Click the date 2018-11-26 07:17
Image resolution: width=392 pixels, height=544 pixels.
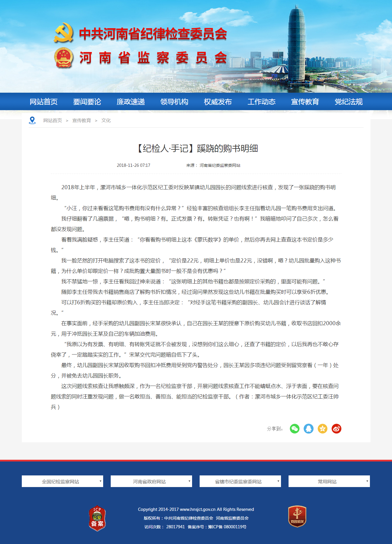tap(133, 165)
